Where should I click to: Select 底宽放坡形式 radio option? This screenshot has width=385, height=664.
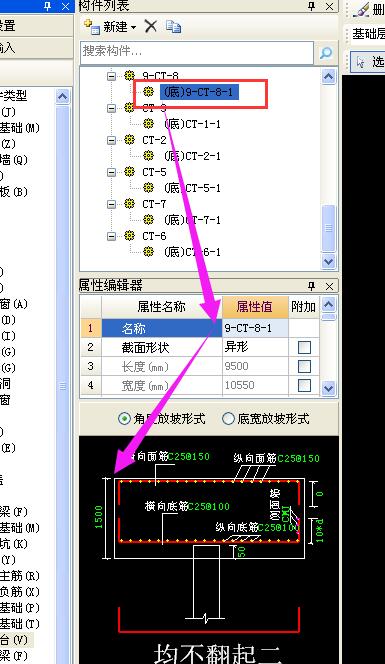(x=228, y=419)
